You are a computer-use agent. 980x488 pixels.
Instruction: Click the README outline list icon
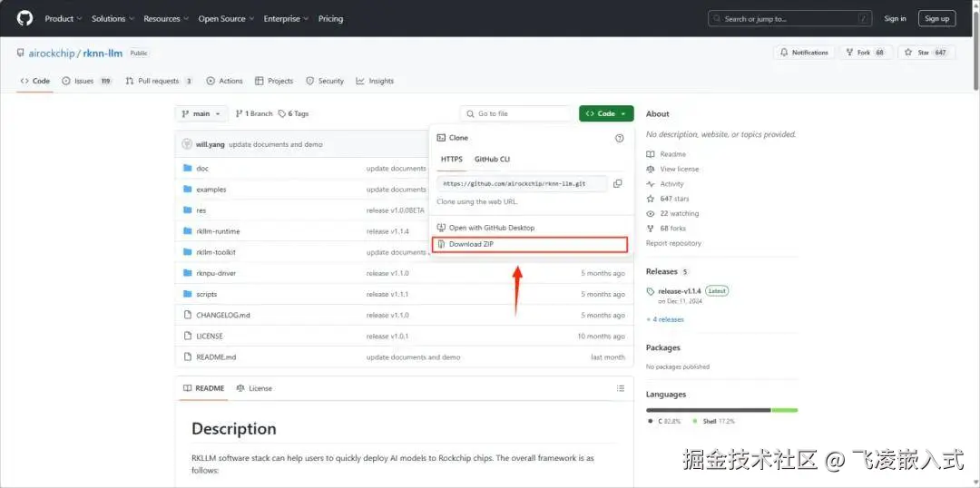click(621, 388)
